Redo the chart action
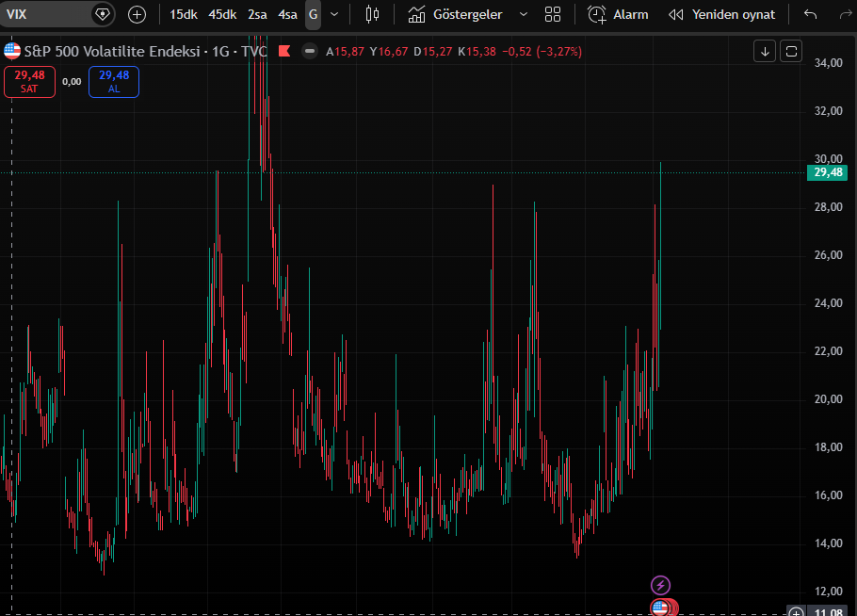 point(845,15)
